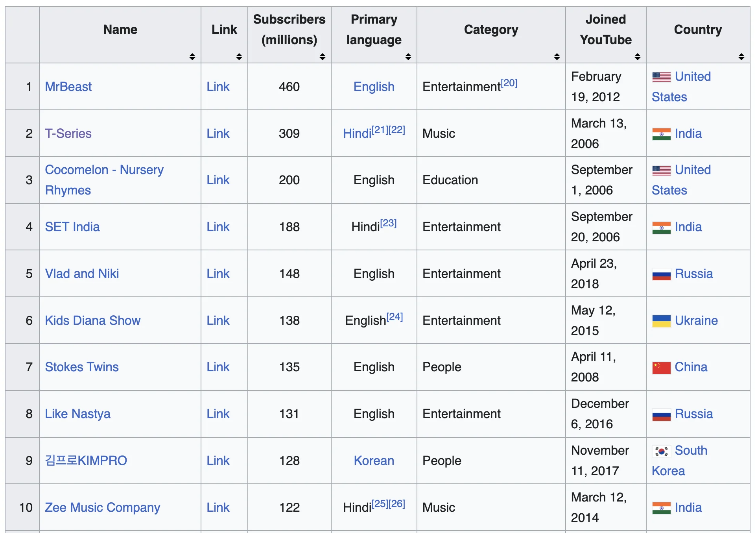Toggle sorting on the Name column
The height and width of the screenshot is (533, 756).
192,57
